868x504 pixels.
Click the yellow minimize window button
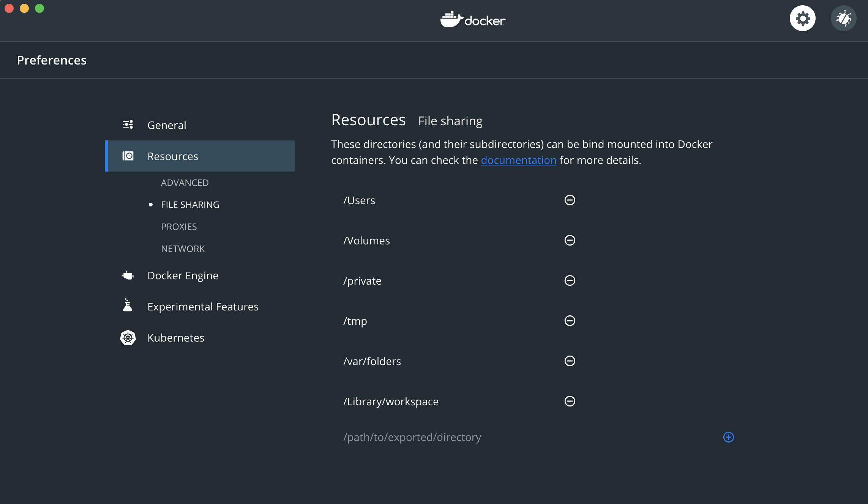[x=24, y=8]
